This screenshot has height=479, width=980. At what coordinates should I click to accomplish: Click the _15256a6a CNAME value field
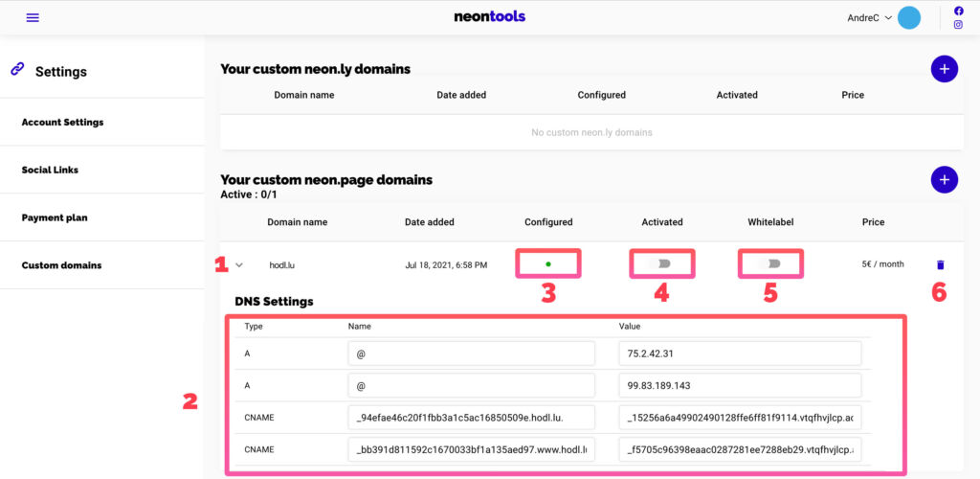(x=740, y=417)
